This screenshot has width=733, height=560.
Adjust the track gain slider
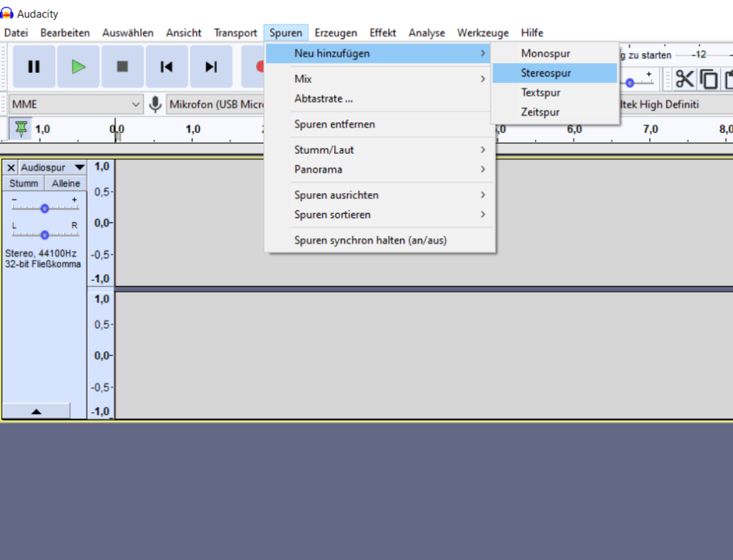pos(45,208)
